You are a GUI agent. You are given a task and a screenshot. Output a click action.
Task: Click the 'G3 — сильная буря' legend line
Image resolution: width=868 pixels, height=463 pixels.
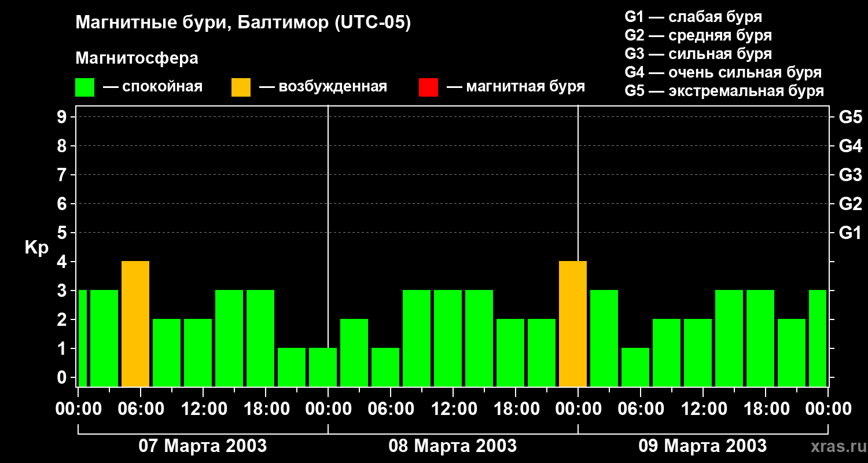coord(698,54)
